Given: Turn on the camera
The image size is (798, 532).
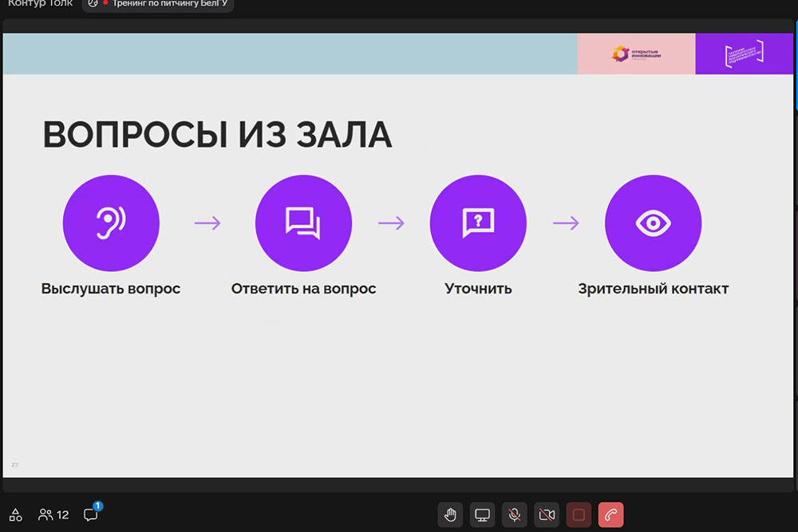Looking at the screenshot, I should pyautogui.click(x=547, y=514).
